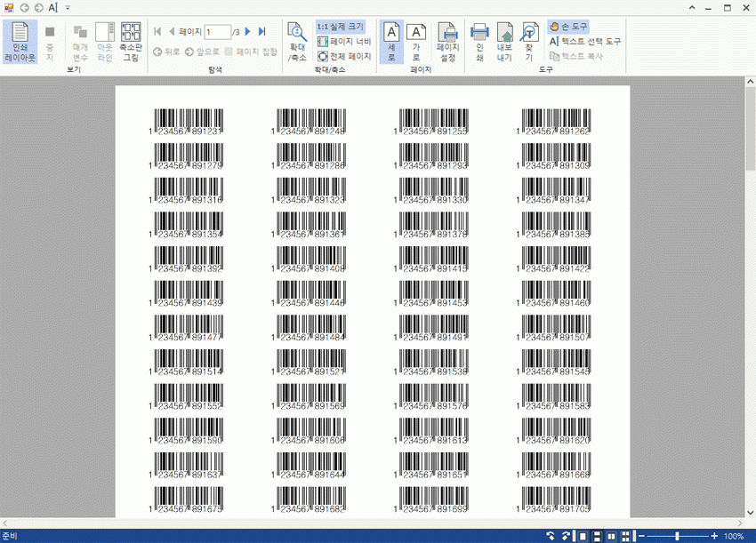The height and width of the screenshot is (543, 756).
Task: Click the horizontal scrollbar right arrow
Action: tap(741, 523)
